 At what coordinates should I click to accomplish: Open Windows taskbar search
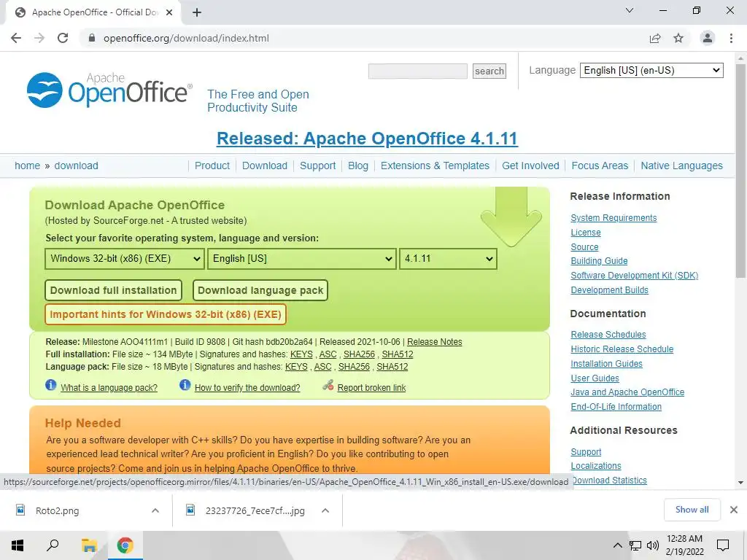[53, 545]
